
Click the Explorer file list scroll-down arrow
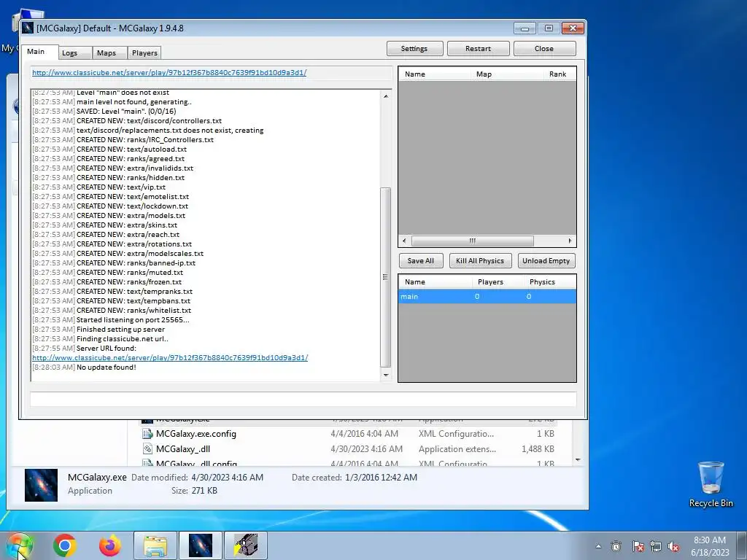pos(578,460)
